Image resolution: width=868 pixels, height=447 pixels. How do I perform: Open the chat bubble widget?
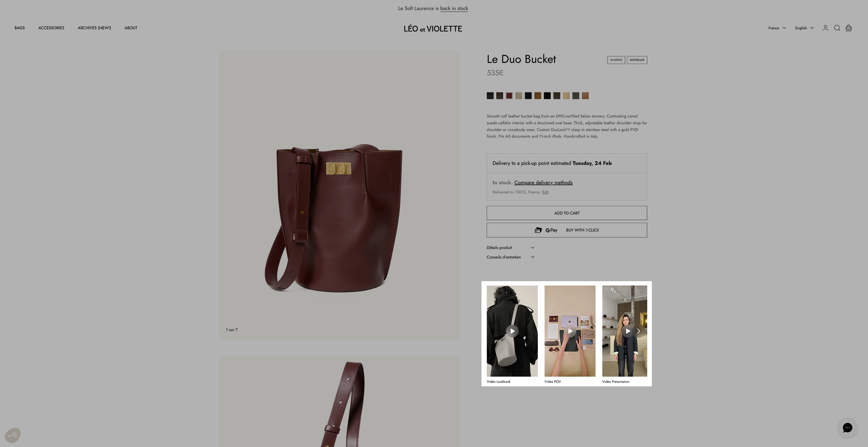(x=847, y=427)
